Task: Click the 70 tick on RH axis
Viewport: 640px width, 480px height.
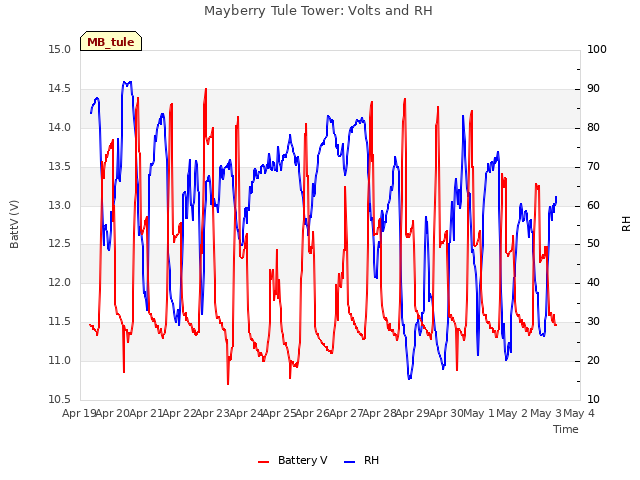Action: pos(593,167)
